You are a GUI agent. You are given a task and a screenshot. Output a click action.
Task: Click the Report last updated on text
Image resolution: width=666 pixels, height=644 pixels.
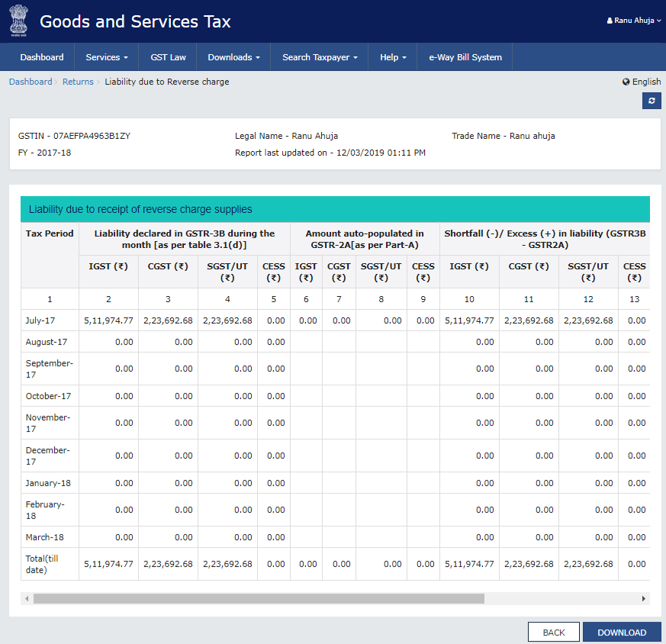(x=330, y=153)
